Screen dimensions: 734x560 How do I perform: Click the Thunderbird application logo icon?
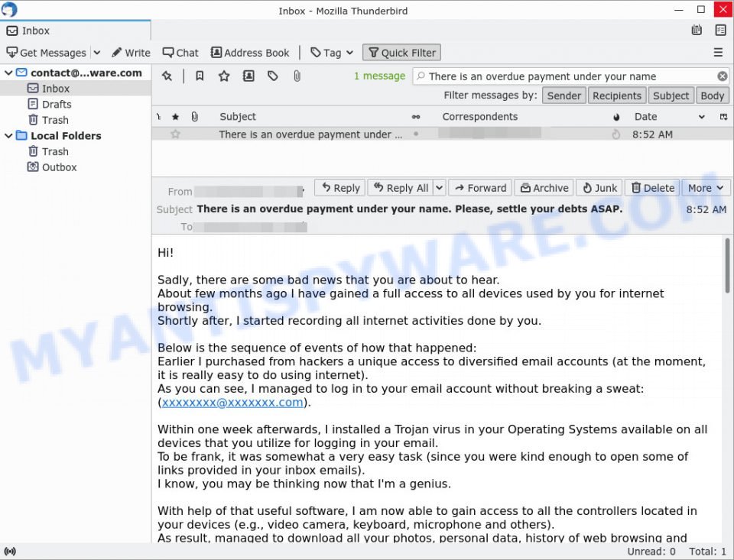coord(9,9)
